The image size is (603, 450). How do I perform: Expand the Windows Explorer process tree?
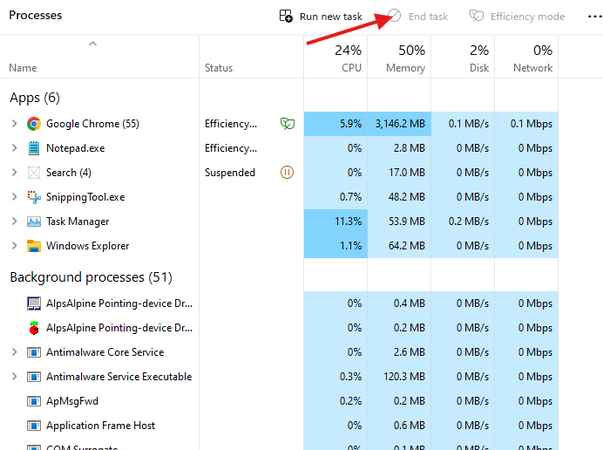(14, 246)
